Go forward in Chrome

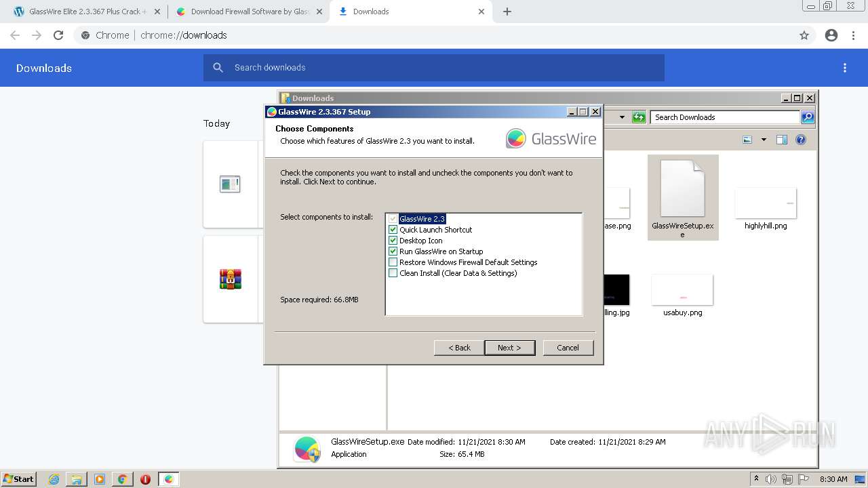(x=37, y=35)
